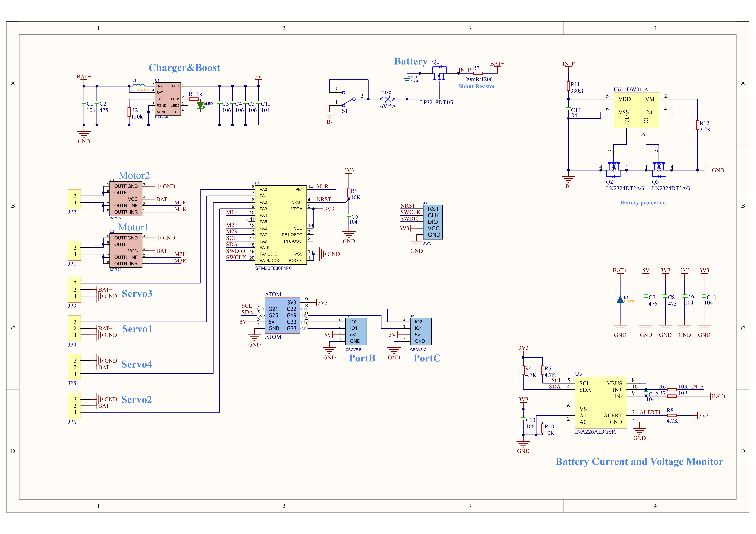Viewport: 756px width, 534px height.
Task: Click the R3 shunt resistor symbol
Action: point(478,73)
